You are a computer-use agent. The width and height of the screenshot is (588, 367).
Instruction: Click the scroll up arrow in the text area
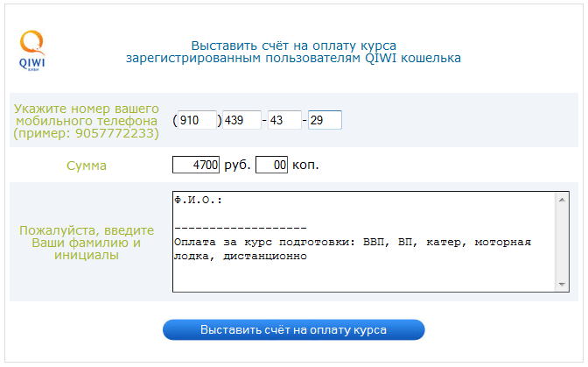pyautogui.click(x=562, y=199)
